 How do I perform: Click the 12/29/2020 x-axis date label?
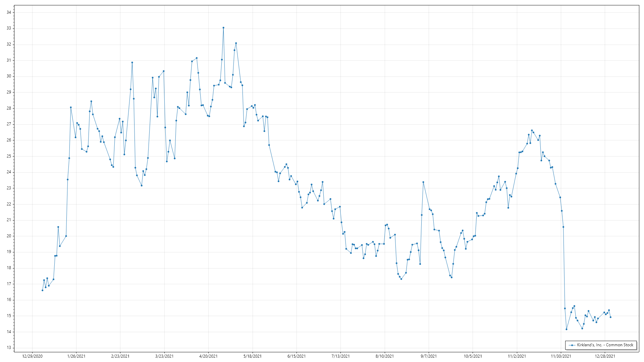pos(32,356)
